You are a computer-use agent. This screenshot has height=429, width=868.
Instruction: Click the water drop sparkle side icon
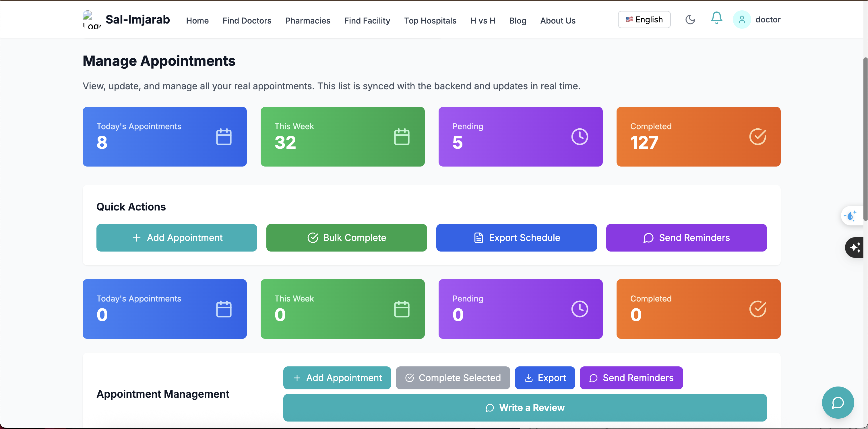[850, 215]
